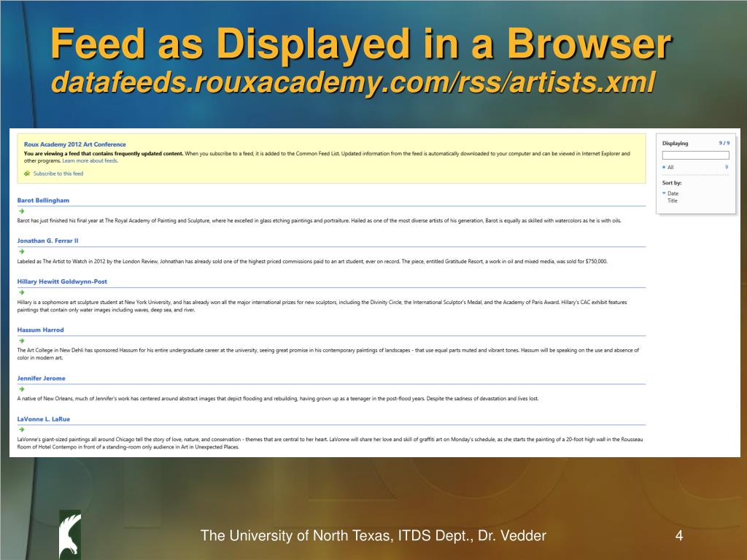The height and width of the screenshot is (560, 747).
Task: Open the Barot Bellingham feed entry
Action: (43, 201)
